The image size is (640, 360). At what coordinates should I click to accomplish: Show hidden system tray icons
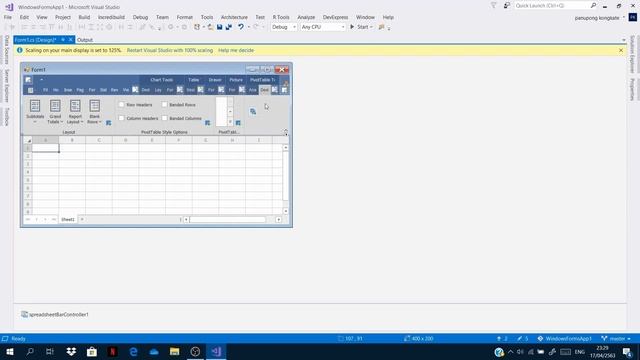pyautogui.click(x=510, y=352)
